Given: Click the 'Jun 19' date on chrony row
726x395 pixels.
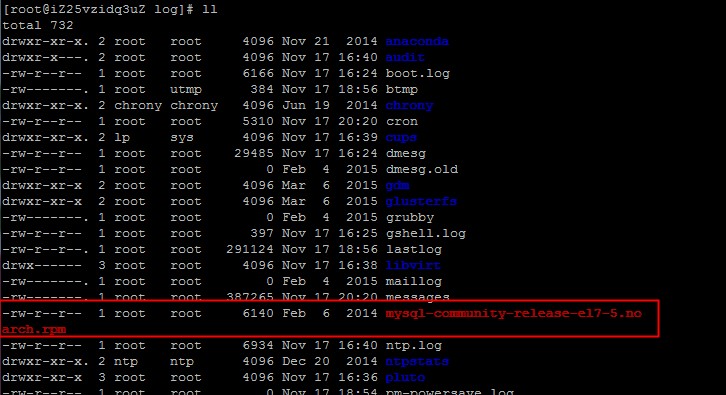Looking at the screenshot, I should pos(306,106).
